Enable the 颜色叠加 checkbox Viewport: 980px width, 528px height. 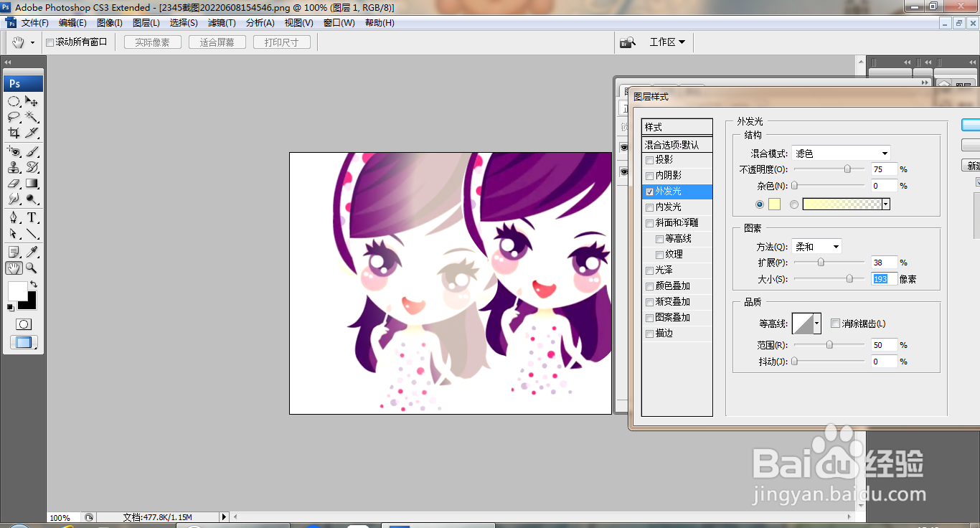649,286
